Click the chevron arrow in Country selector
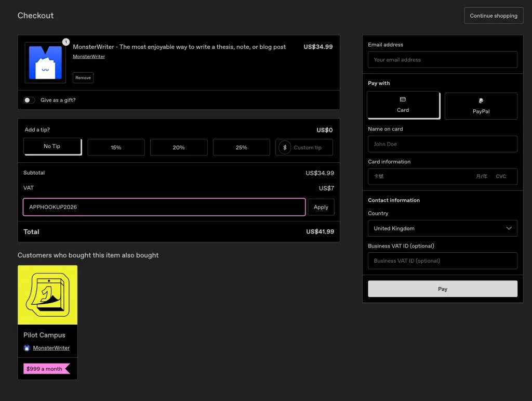 tap(509, 228)
